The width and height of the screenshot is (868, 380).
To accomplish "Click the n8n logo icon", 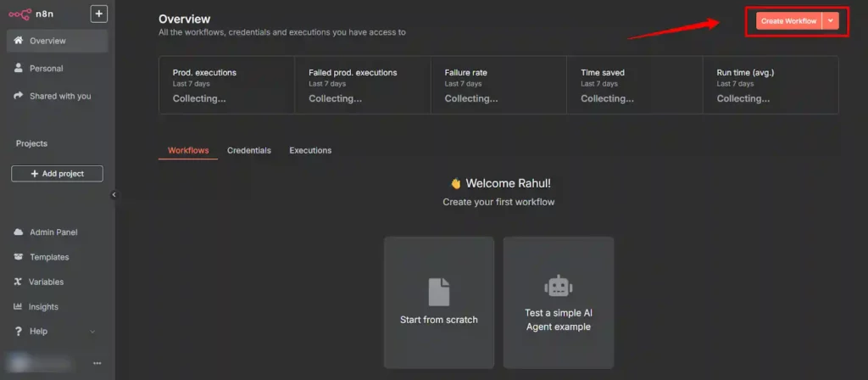I will (x=20, y=14).
